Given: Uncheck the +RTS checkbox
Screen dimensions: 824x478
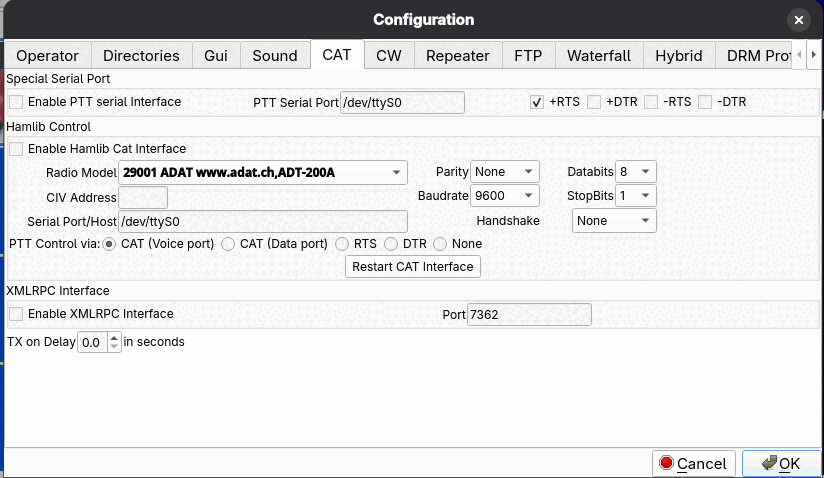Looking at the screenshot, I should (537, 102).
